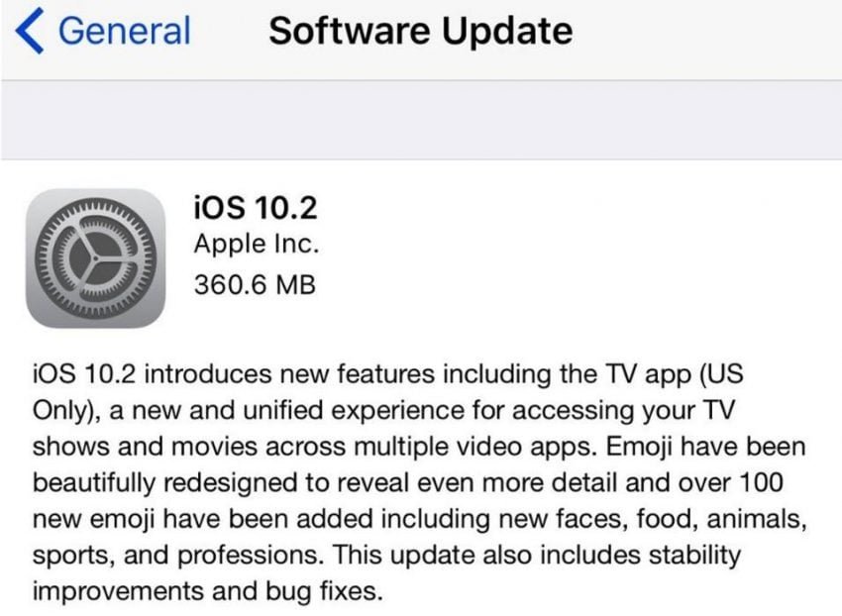Tap the blue back chevron arrow

pyautogui.click(x=29, y=31)
